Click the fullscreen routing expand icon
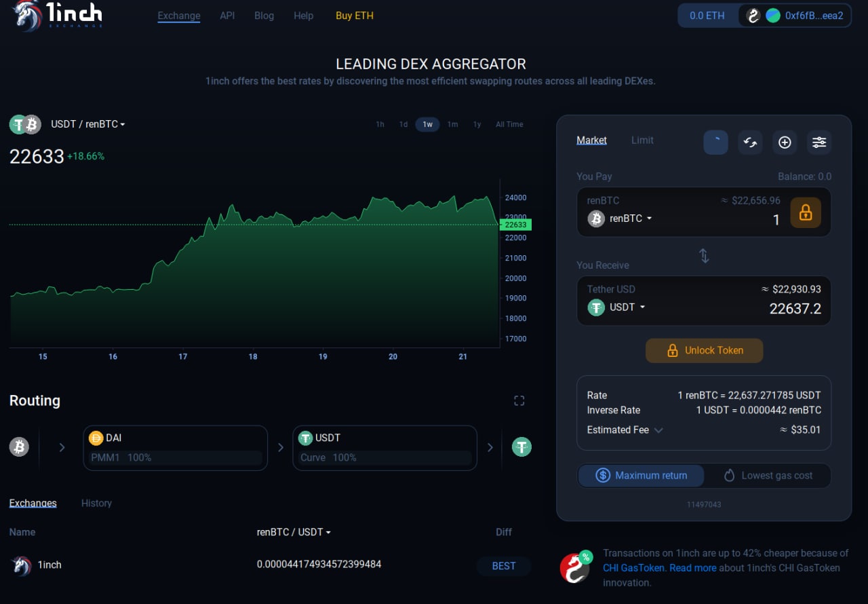868x604 pixels. (519, 400)
